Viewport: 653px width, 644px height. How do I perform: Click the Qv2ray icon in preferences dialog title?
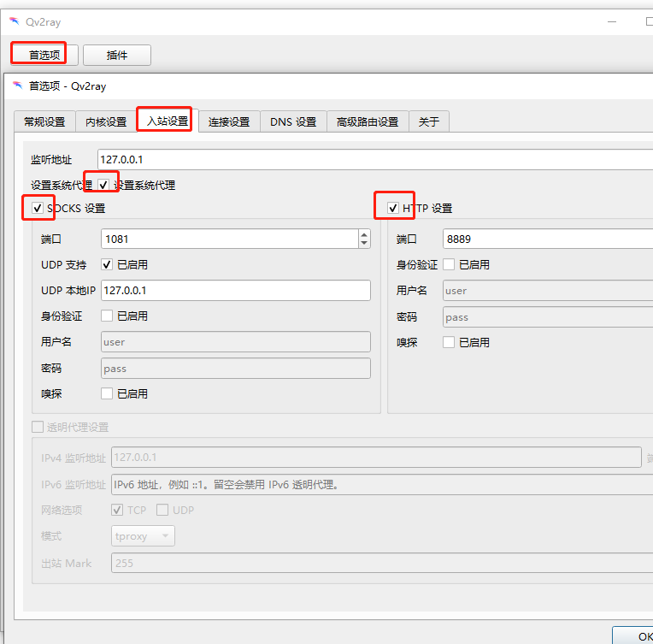[17, 86]
